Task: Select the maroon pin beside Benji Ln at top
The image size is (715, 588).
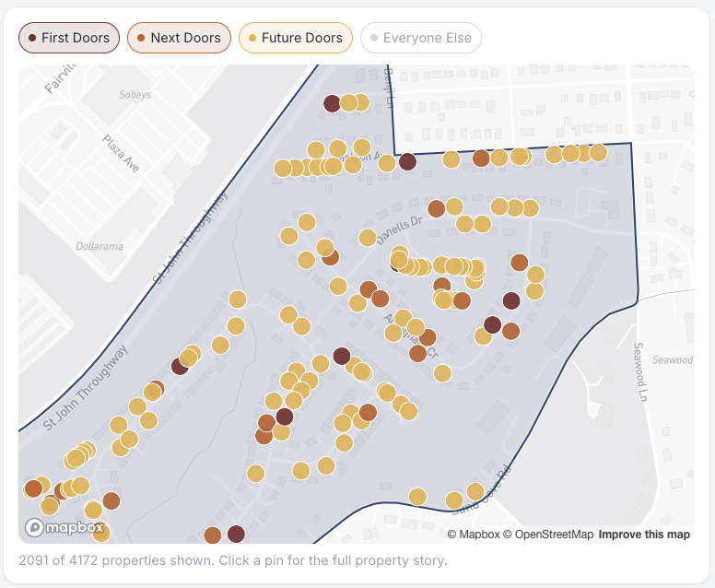Action: pyautogui.click(x=332, y=103)
